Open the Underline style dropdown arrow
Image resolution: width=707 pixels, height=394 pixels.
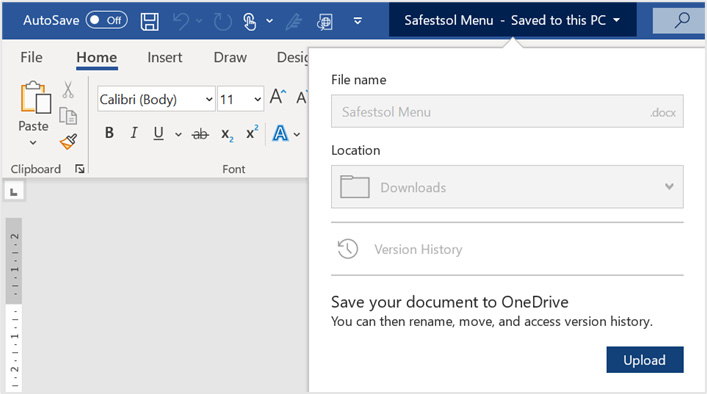[x=179, y=134]
